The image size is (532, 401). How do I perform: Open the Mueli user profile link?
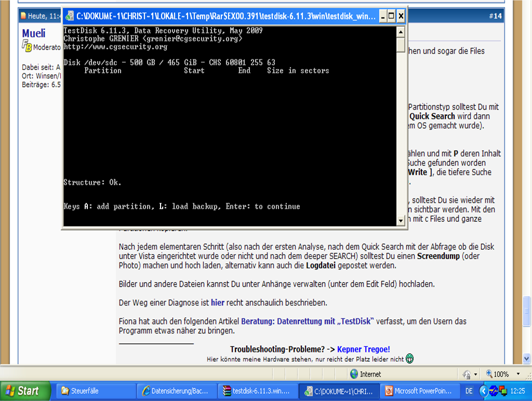pyautogui.click(x=34, y=33)
